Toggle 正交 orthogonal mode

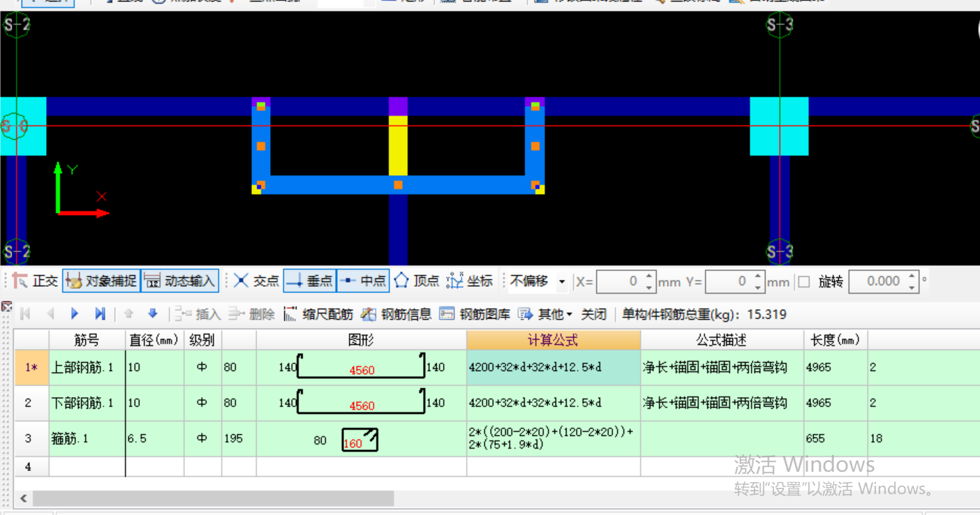[x=36, y=281]
